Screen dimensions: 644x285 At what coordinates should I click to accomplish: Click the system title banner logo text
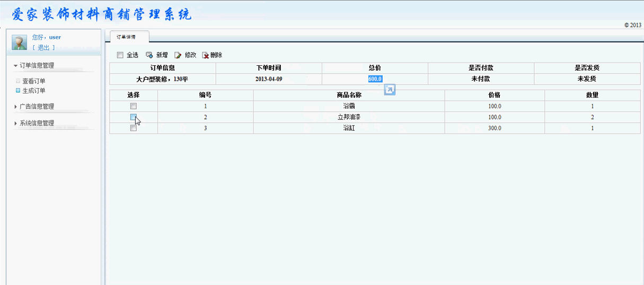click(x=102, y=14)
